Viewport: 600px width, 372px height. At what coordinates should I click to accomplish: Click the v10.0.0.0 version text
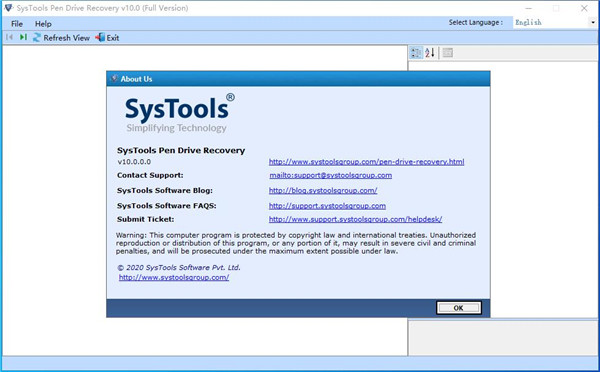[x=134, y=162]
